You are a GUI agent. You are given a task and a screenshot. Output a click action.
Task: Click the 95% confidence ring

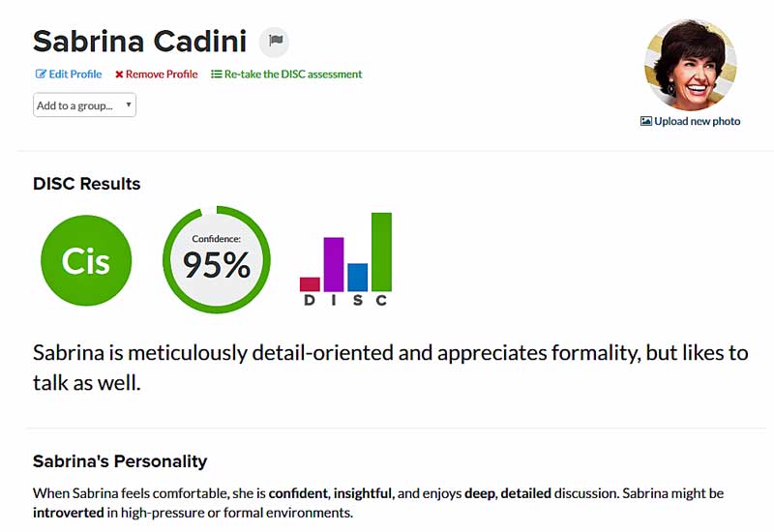click(x=216, y=259)
